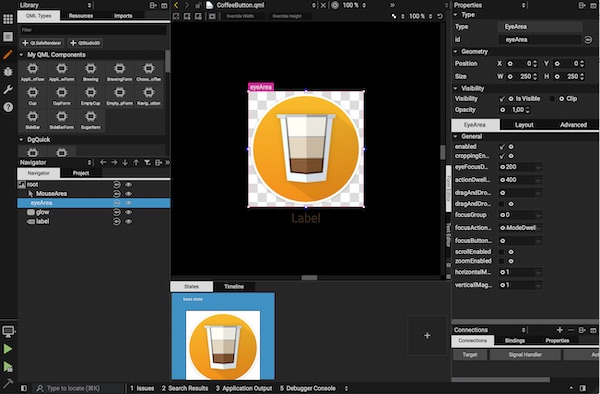Viewport: 600px width, 394px height.
Task: Open the Bindings tab in Connections
Action: point(515,340)
